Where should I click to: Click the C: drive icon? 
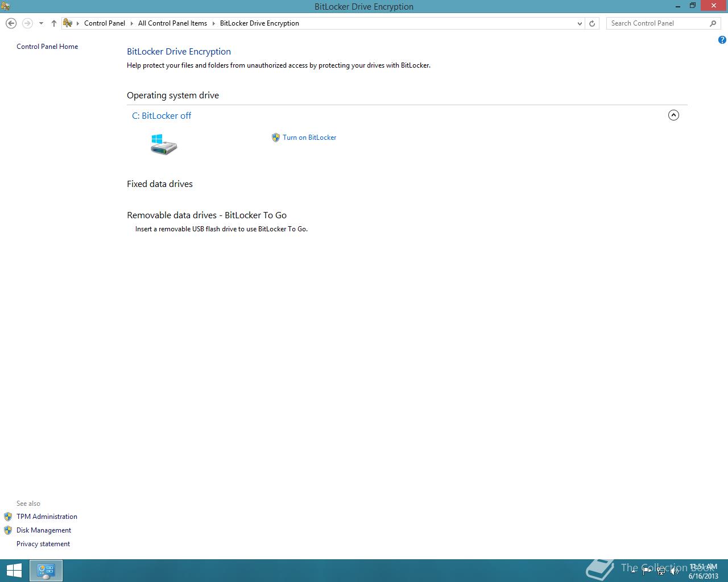click(164, 144)
